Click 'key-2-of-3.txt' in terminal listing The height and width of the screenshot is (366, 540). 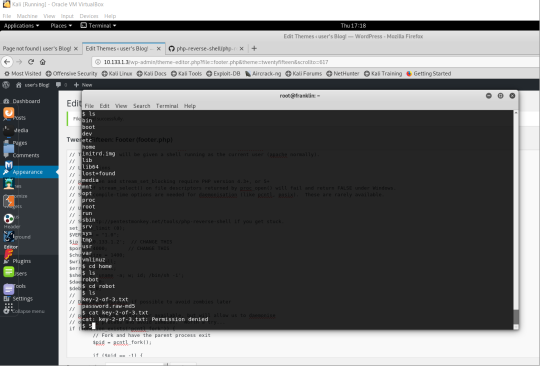point(105,300)
